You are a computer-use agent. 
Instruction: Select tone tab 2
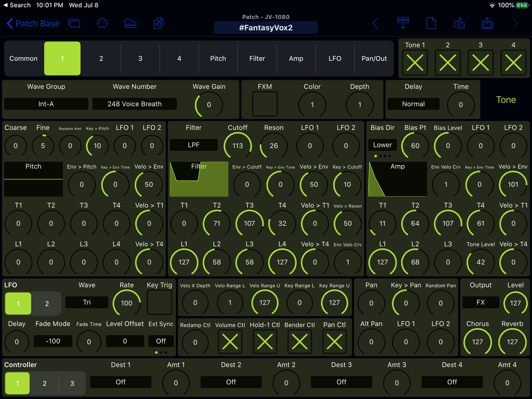pos(101,59)
